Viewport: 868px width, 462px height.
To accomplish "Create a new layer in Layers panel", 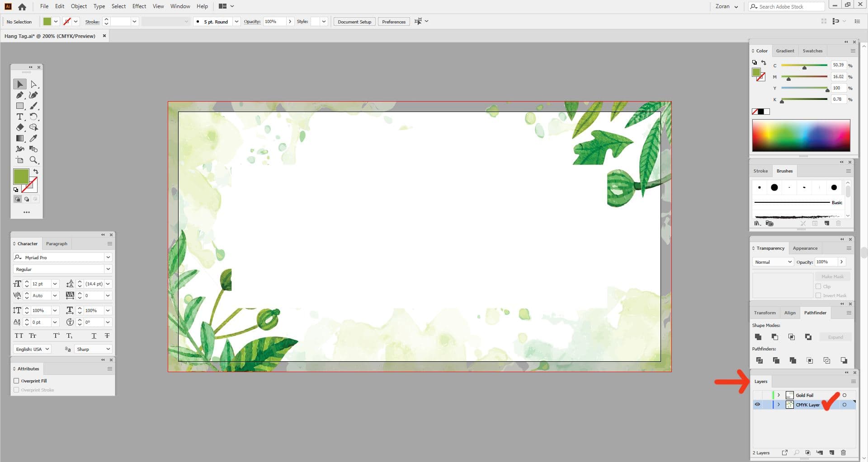I will coord(831,453).
